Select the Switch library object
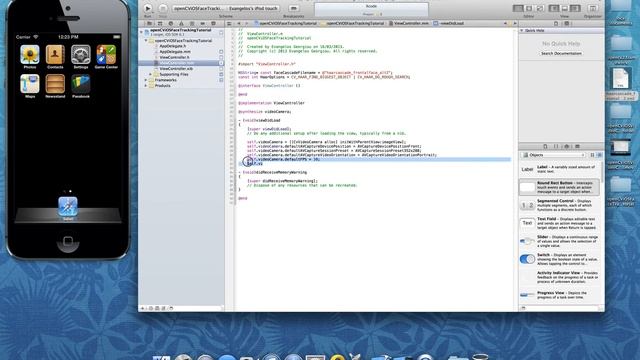Screen dimensions: 640x360 point(560,259)
